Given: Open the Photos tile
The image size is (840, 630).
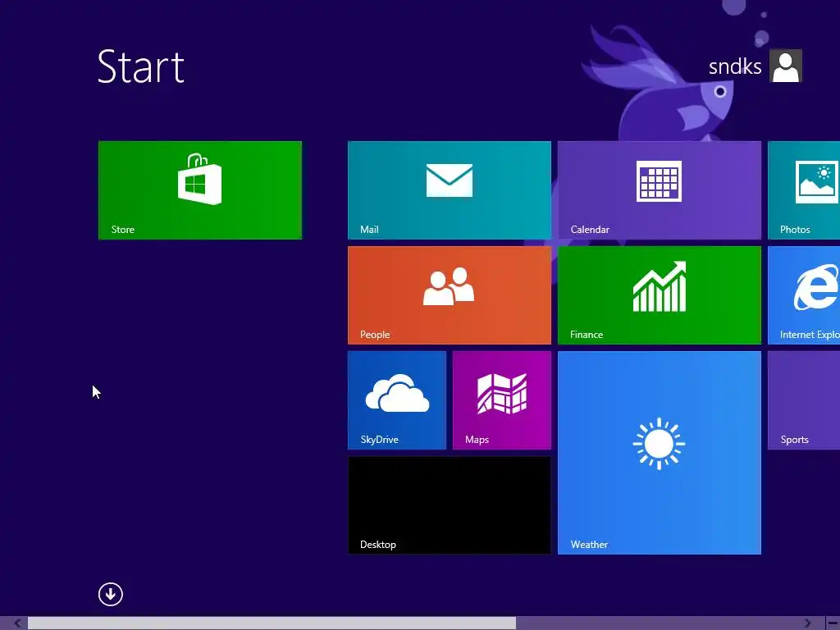Looking at the screenshot, I should (x=804, y=190).
